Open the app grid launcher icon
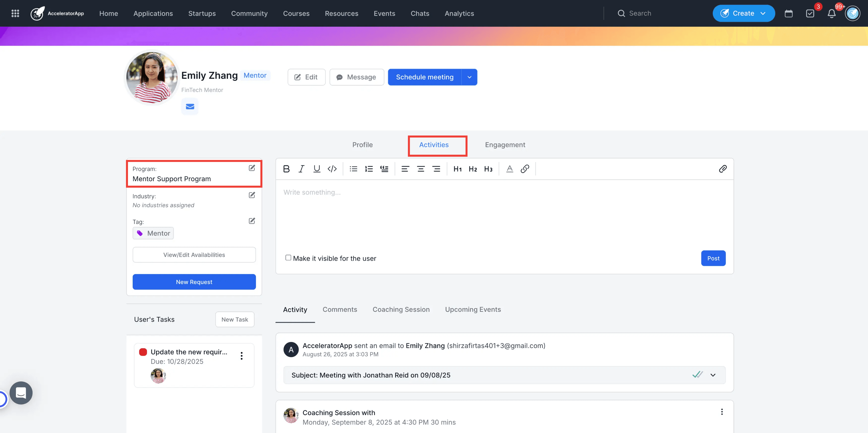This screenshot has height=433, width=868. point(15,13)
